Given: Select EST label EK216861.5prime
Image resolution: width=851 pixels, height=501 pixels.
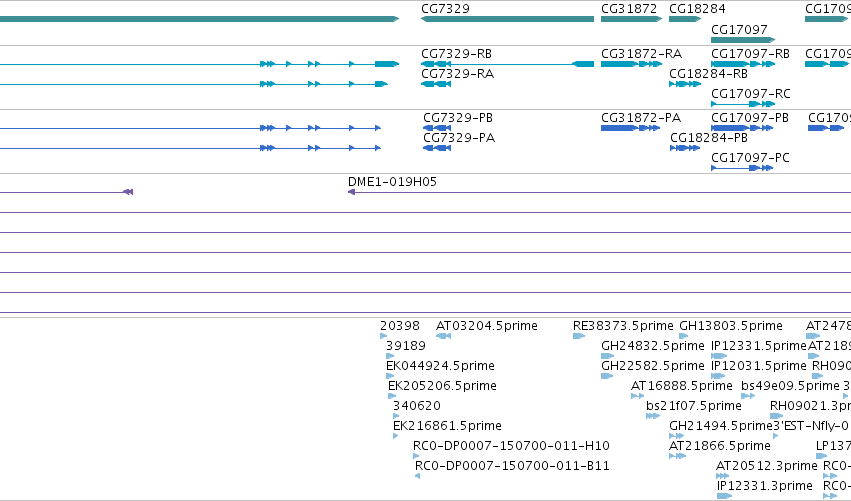Looking at the screenshot, I should (x=447, y=426).
